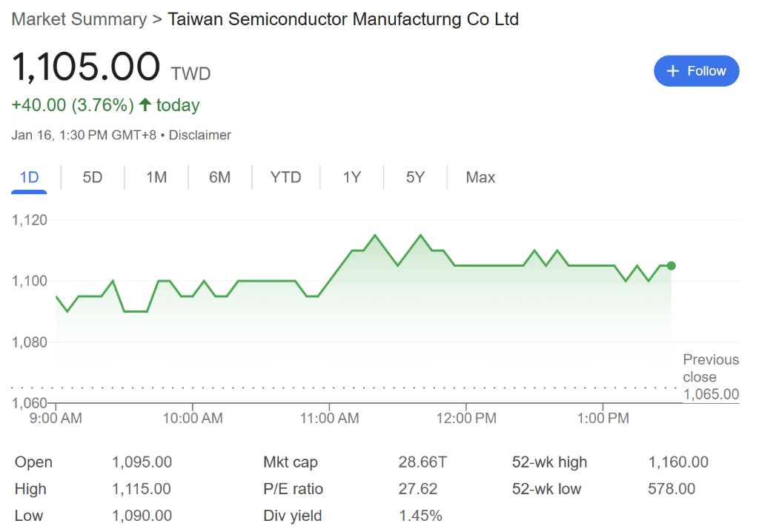Show the YTD chart range
This screenshot has width=759, height=532.
(285, 177)
